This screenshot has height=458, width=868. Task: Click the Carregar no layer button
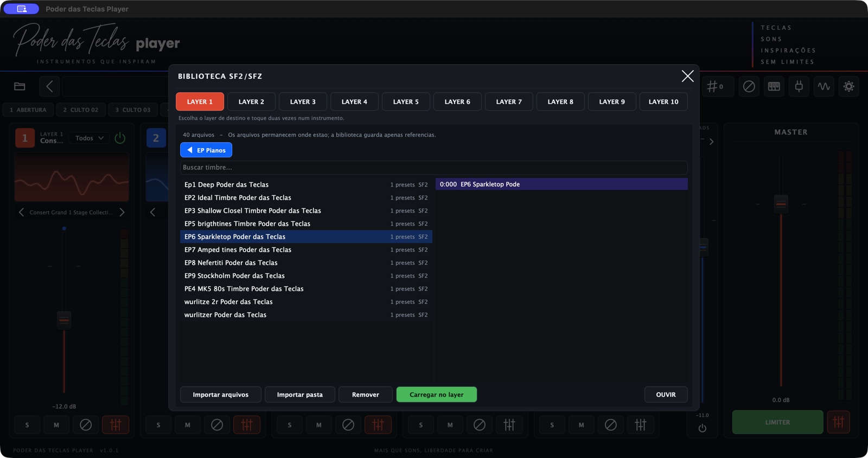point(437,395)
